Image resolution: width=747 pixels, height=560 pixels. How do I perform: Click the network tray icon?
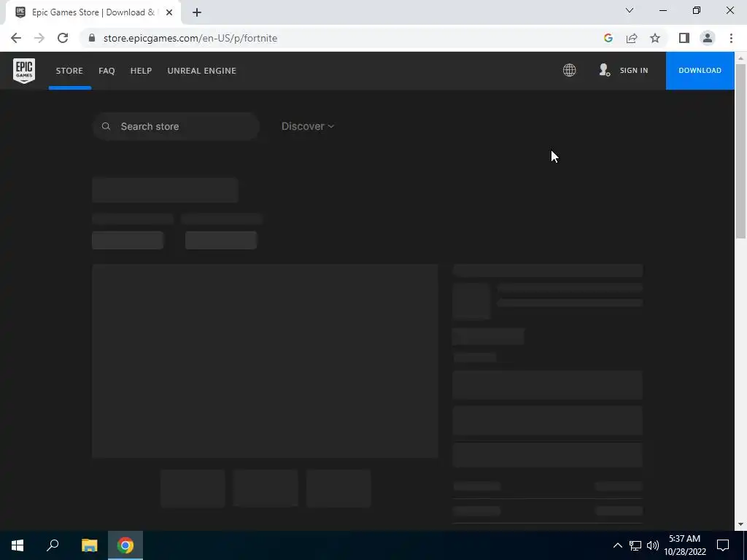pyautogui.click(x=635, y=545)
